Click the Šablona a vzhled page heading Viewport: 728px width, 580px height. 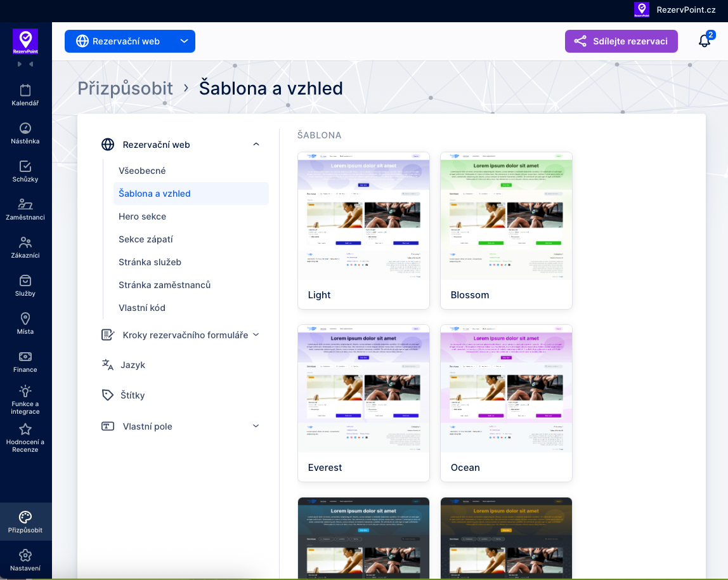tap(271, 88)
